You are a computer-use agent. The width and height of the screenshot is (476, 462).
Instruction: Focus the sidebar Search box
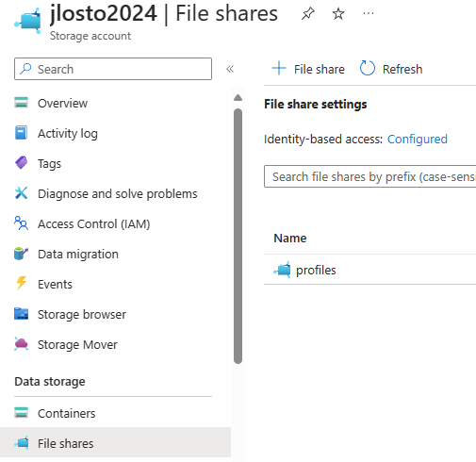(113, 69)
